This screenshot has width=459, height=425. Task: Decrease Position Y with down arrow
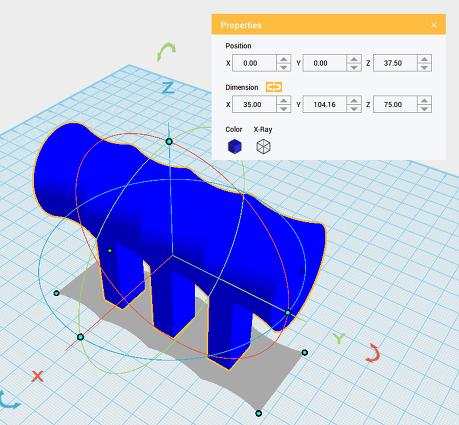point(354,67)
